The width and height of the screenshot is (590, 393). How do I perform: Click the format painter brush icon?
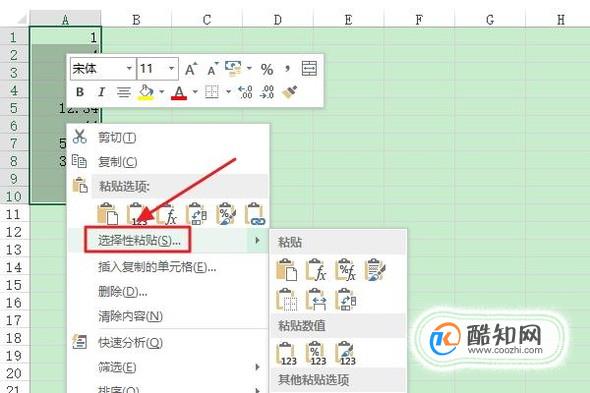(289, 92)
